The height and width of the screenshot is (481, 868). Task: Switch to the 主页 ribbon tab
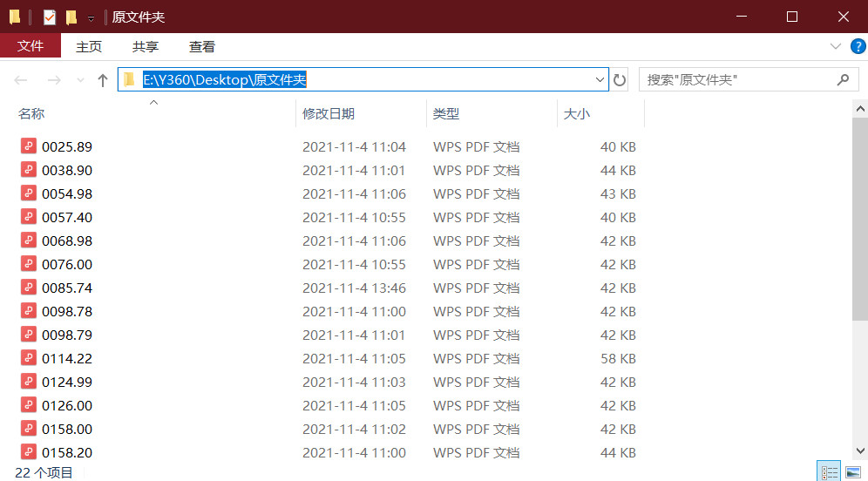click(x=89, y=46)
